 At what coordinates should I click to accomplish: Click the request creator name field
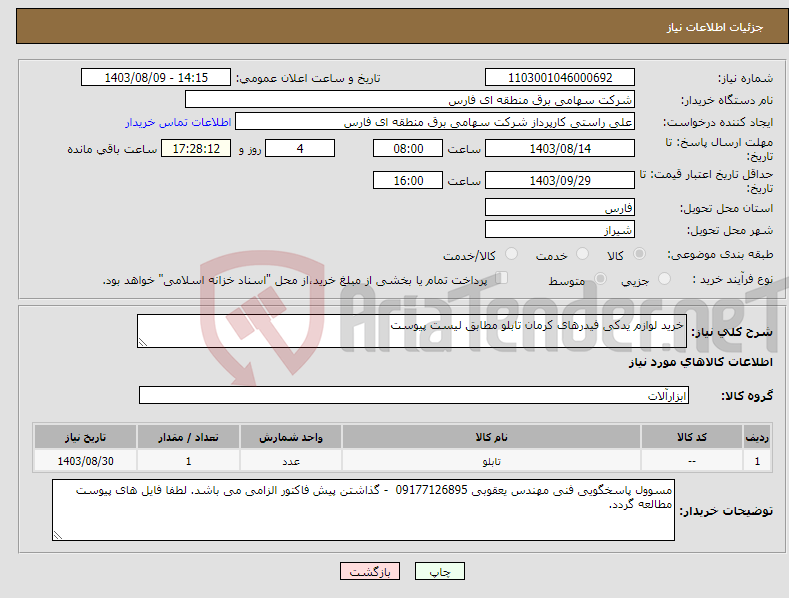pyautogui.click(x=435, y=122)
